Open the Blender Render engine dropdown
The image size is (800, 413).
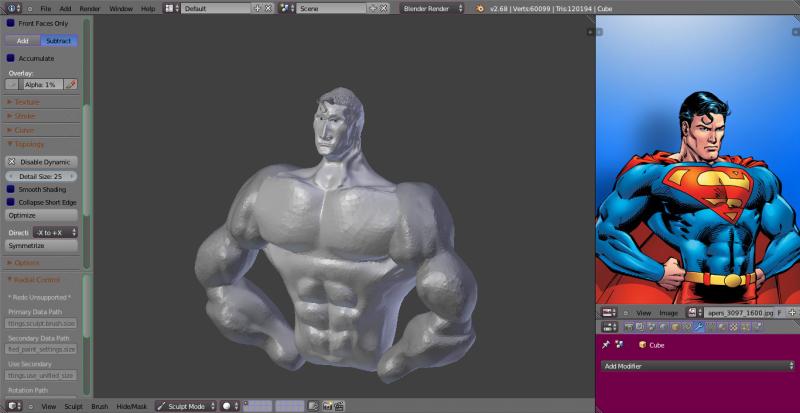pos(432,8)
